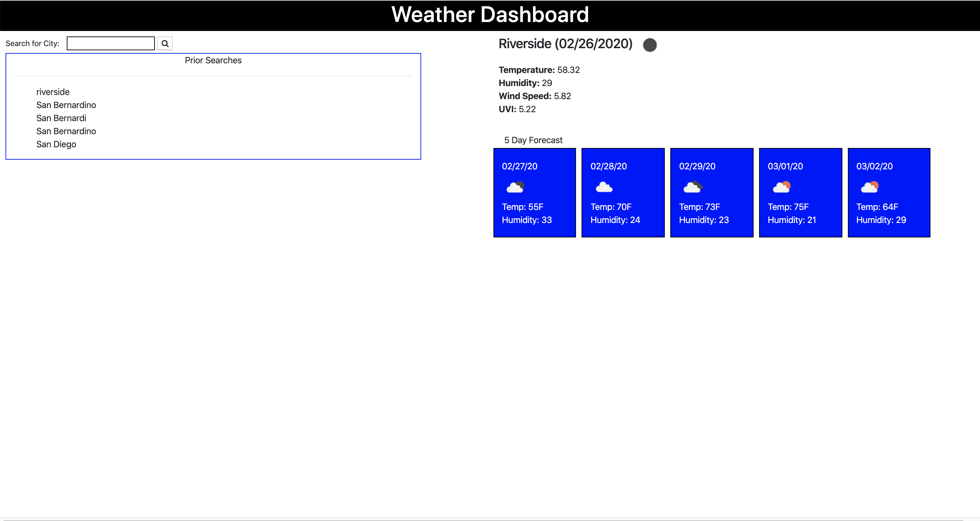Viewport: 980px width, 521px height.
Task: Click the UVI: 5.22 line
Action: pos(517,109)
